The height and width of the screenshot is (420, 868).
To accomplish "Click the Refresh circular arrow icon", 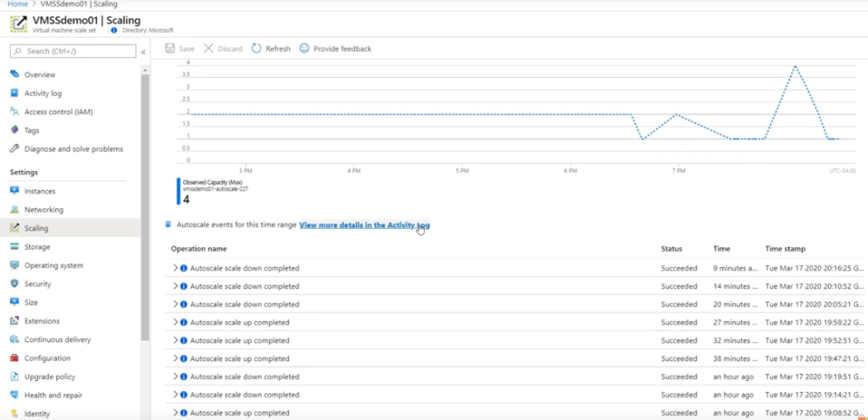I will [256, 48].
